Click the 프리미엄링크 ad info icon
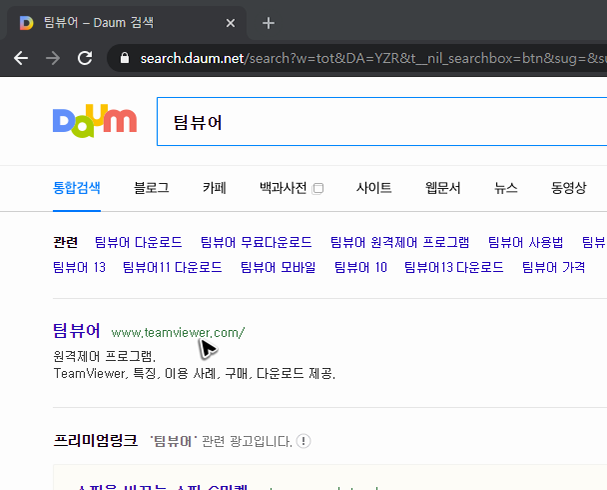Image resolution: width=607 pixels, height=490 pixels. coord(304,441)
